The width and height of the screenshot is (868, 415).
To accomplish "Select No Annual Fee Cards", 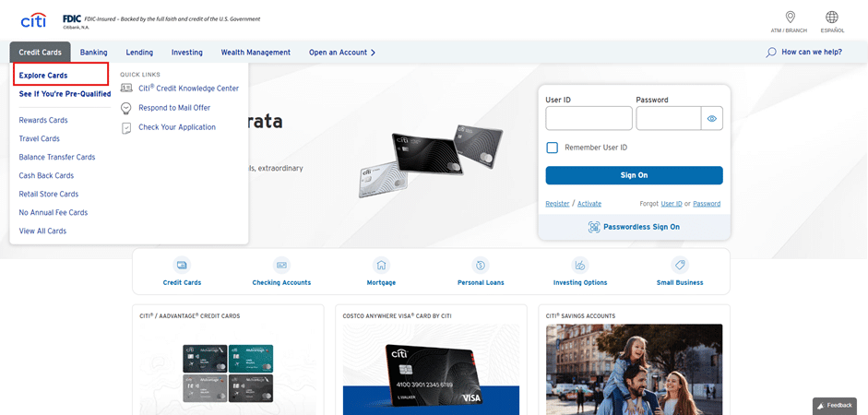I will pyautogui.click(x=54, y=212).
